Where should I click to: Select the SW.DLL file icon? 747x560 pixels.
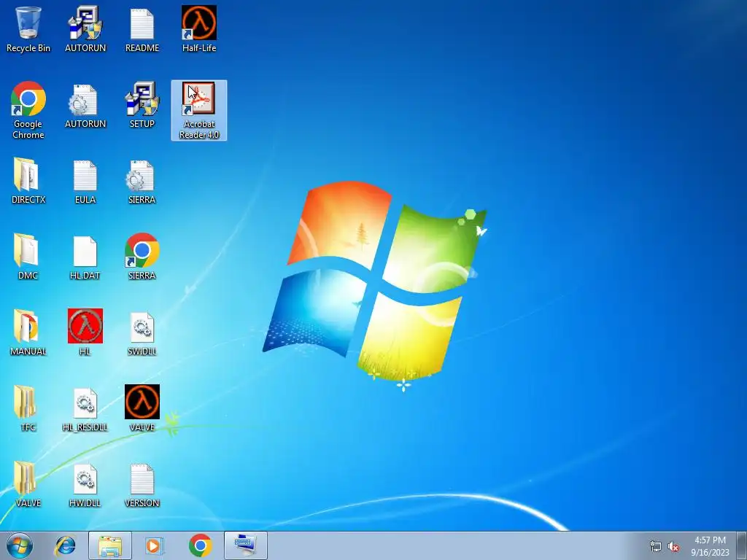point(142,332)
